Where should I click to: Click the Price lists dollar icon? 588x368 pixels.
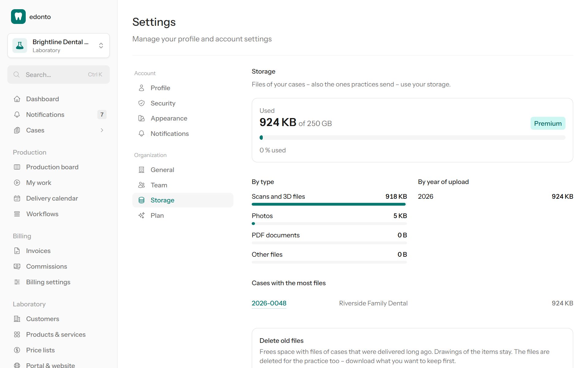(17, 350)
